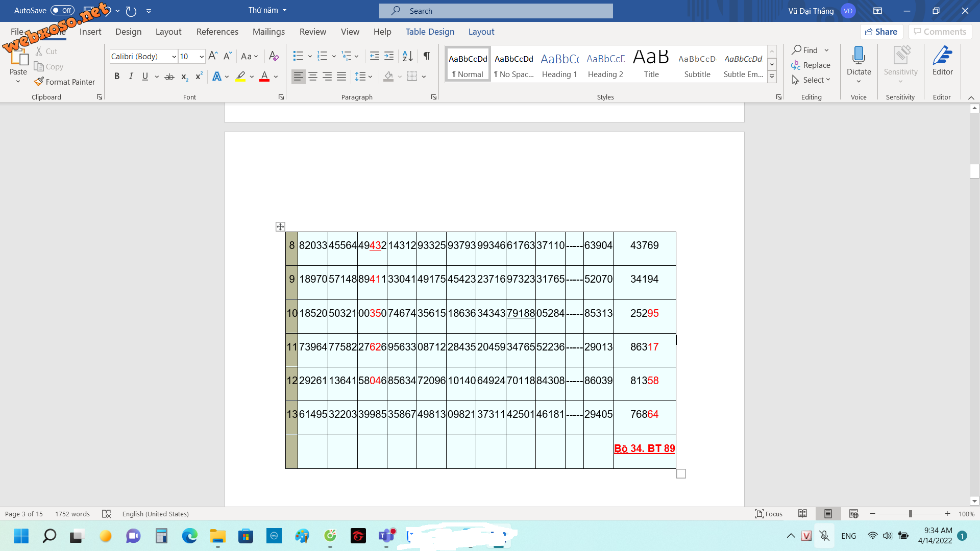Justify the paragraph text
Screen dimensions: 980x551
point(341,77)
